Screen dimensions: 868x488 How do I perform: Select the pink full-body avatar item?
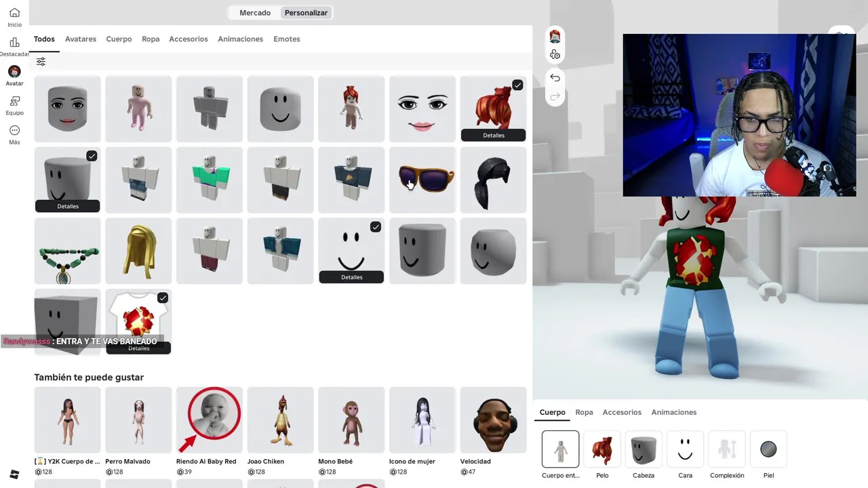tap(138, 109)
